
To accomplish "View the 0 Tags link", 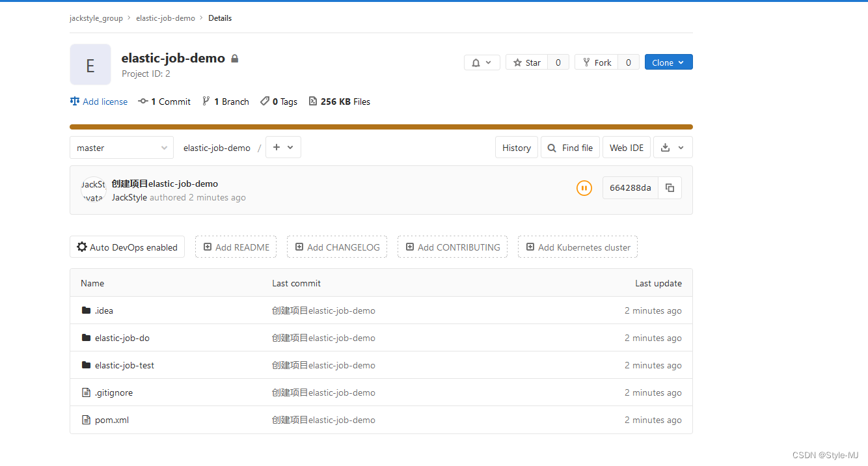I will coord(279,102).
